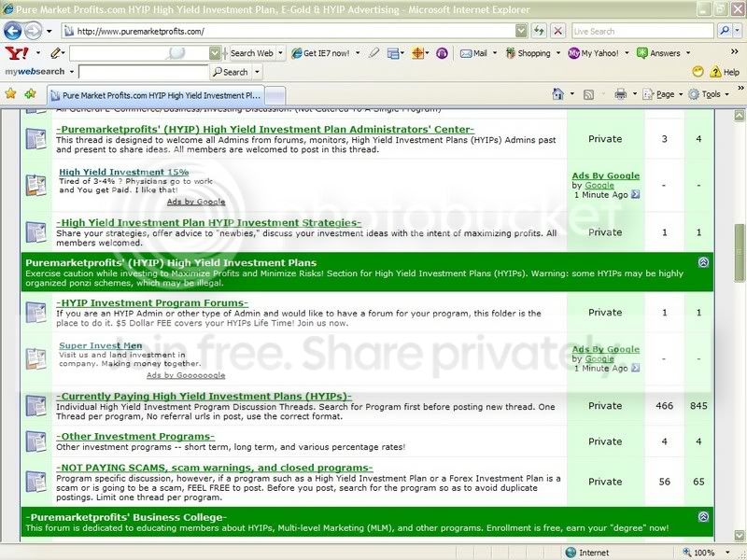The image size is (747, 560).
Task: Open HYIP Investment Strategies forum link
Action: pos(208,223)
